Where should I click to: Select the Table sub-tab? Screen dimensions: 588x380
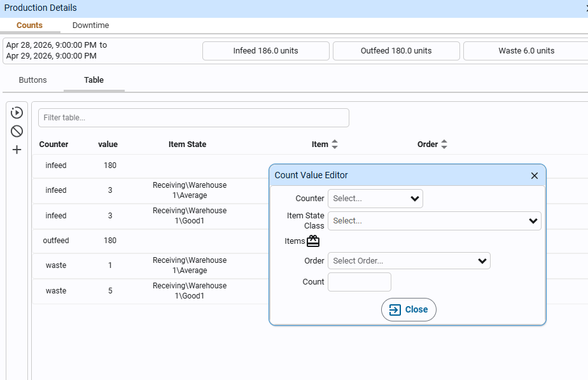94,80
